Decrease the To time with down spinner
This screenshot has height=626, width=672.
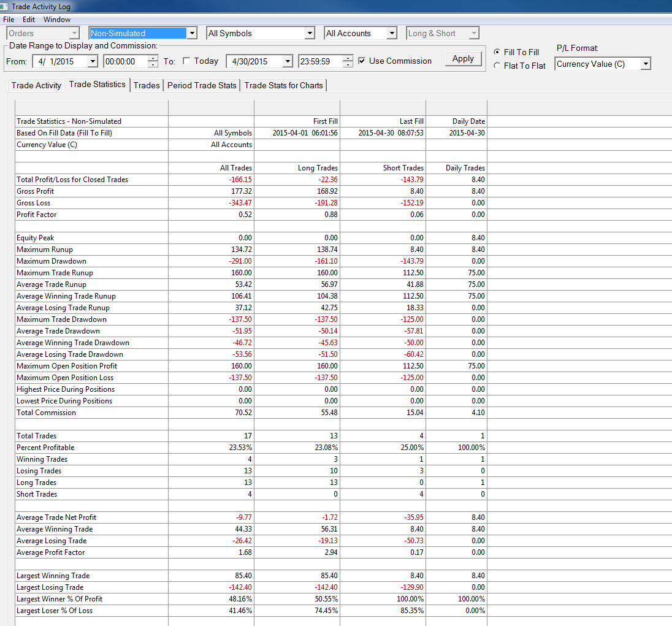tap(348, 64)
